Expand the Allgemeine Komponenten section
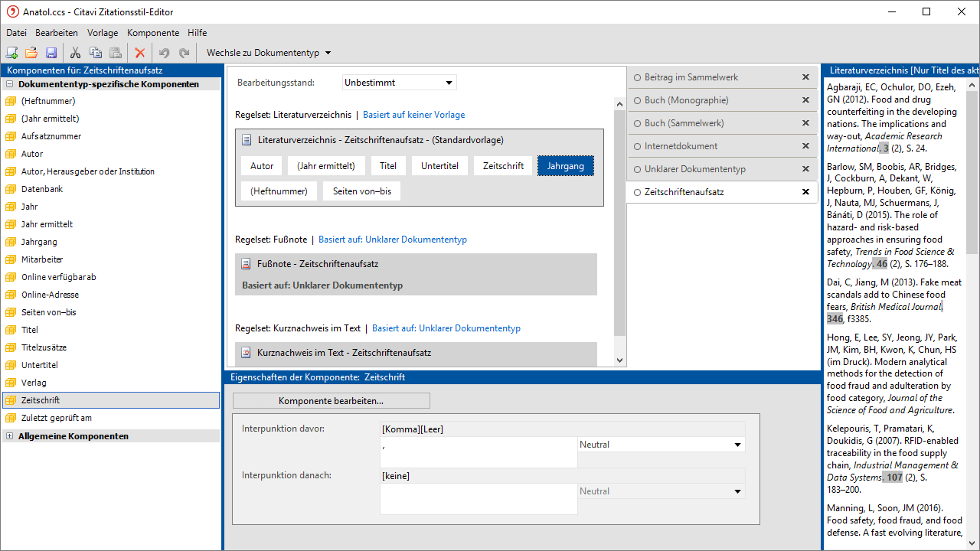Viewport: 980px width, 551px height. (9, 436)
